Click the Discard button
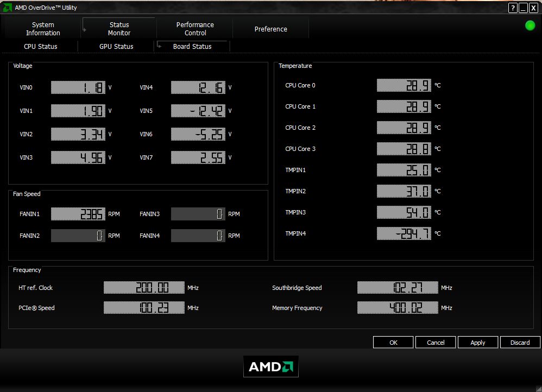 [x=520, y=342]
